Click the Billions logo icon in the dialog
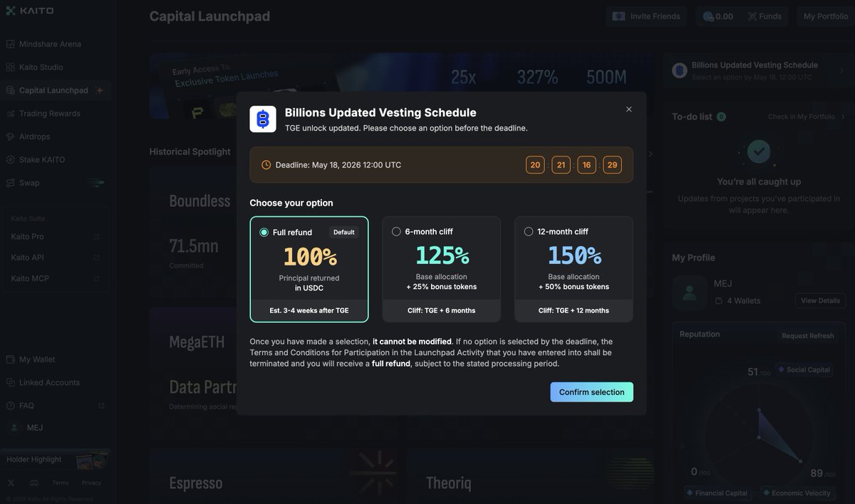 click(x=263, y=119)
